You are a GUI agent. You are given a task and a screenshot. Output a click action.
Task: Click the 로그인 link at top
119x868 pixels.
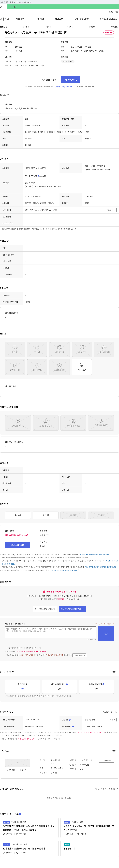coord(111,12)
